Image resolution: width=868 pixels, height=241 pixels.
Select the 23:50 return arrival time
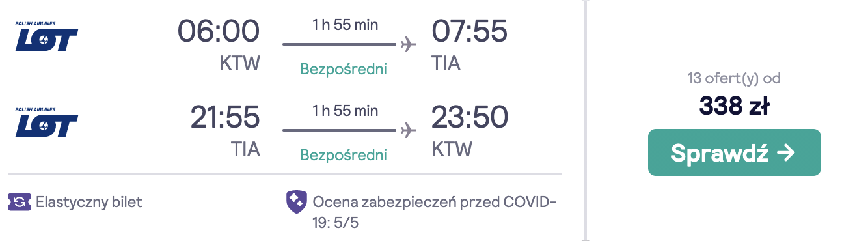[470, 117]
